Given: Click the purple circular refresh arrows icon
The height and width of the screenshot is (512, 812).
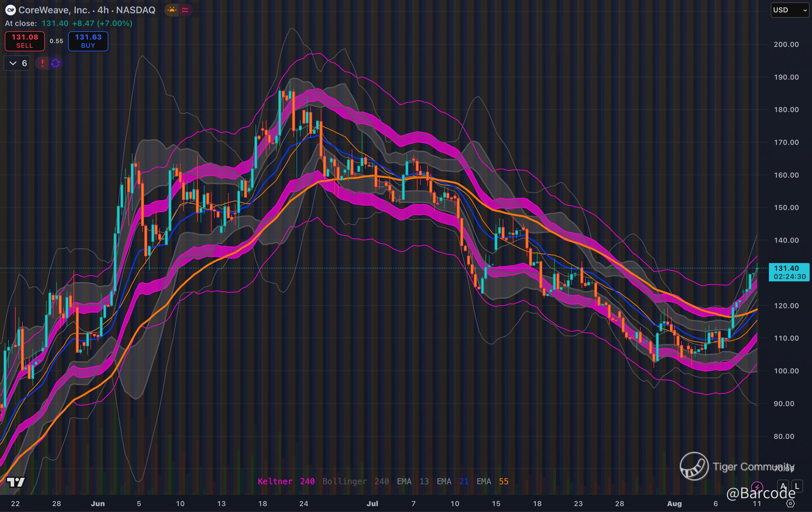Looking at the screenshot, I should pyautogui.click(x=56, y=63).
